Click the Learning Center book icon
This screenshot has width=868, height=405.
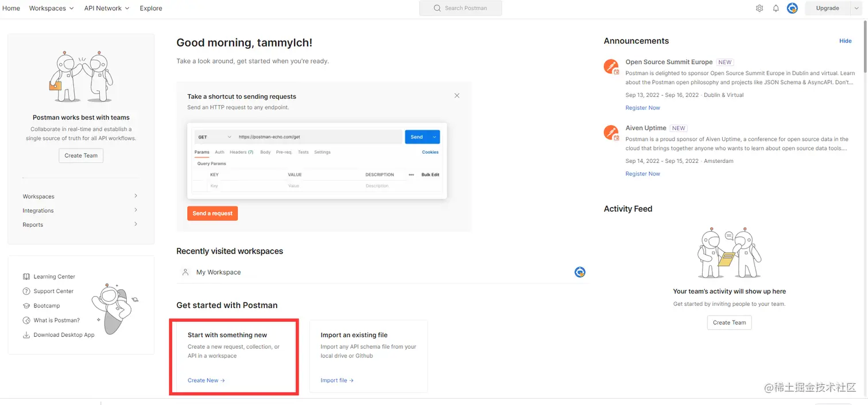pos(26,277)
